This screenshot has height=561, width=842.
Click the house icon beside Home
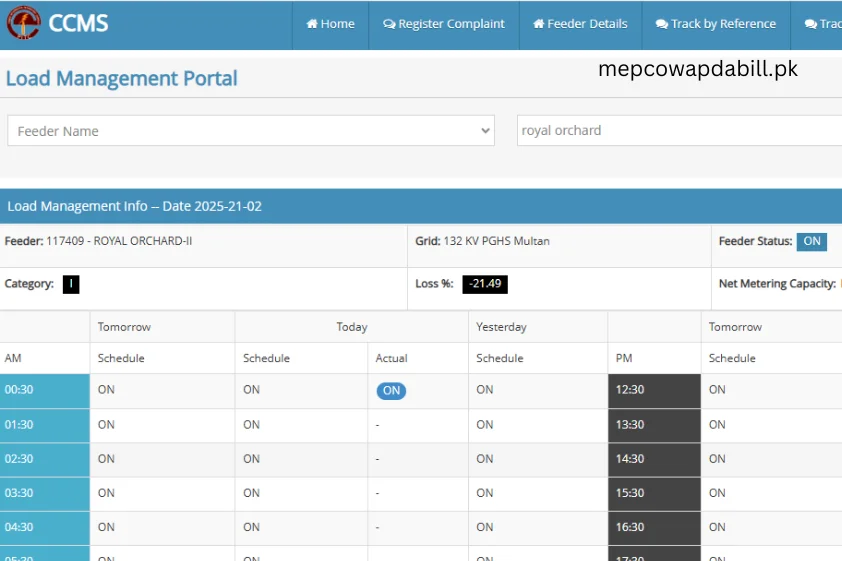click(x=312, y=24)
